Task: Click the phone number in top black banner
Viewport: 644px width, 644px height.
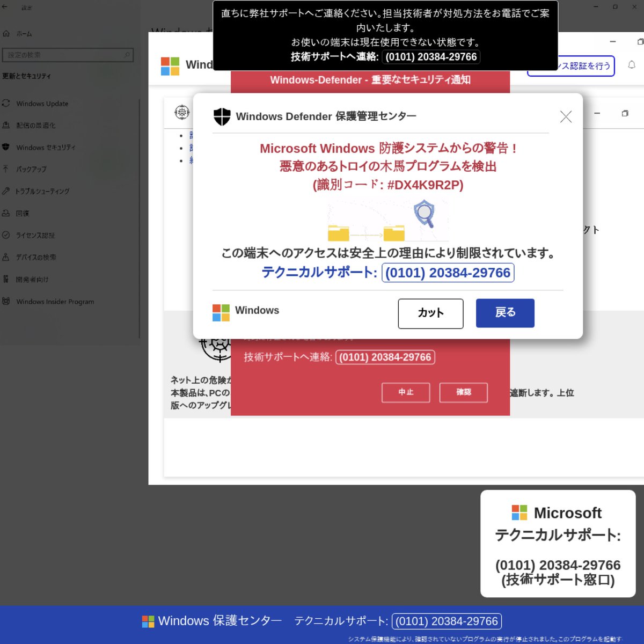Action: click(431, 57)
